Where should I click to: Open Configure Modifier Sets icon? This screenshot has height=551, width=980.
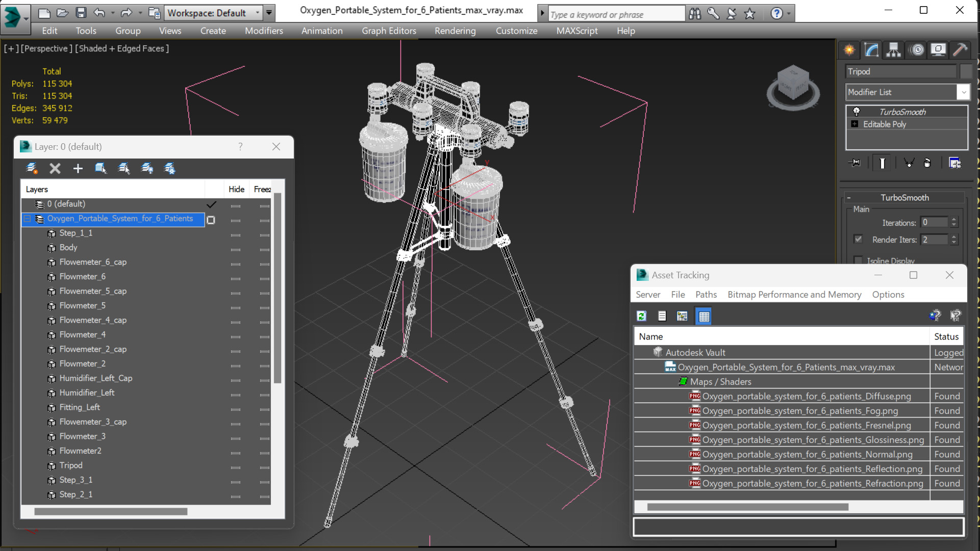pyautogui.click(x=954, y=163)
